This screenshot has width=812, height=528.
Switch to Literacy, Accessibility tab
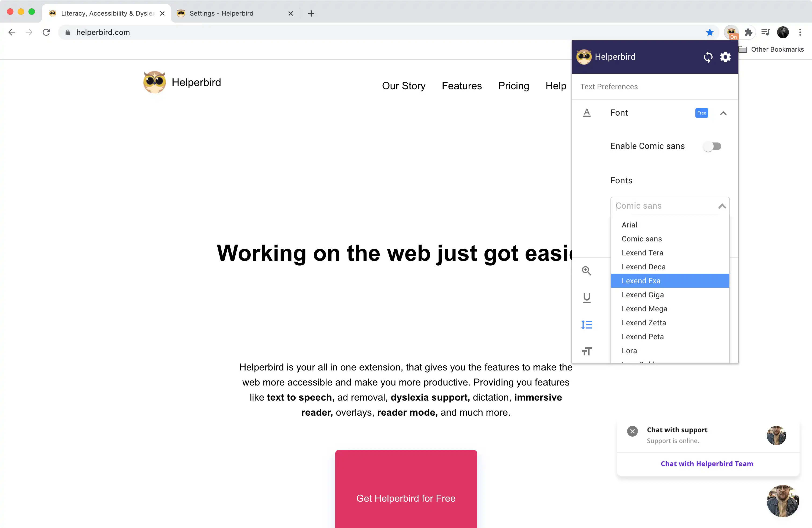click(106, 14)
